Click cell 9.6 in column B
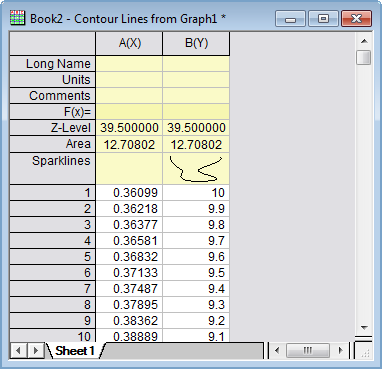This screenshot has width=382, height=369. click(196, 257)
